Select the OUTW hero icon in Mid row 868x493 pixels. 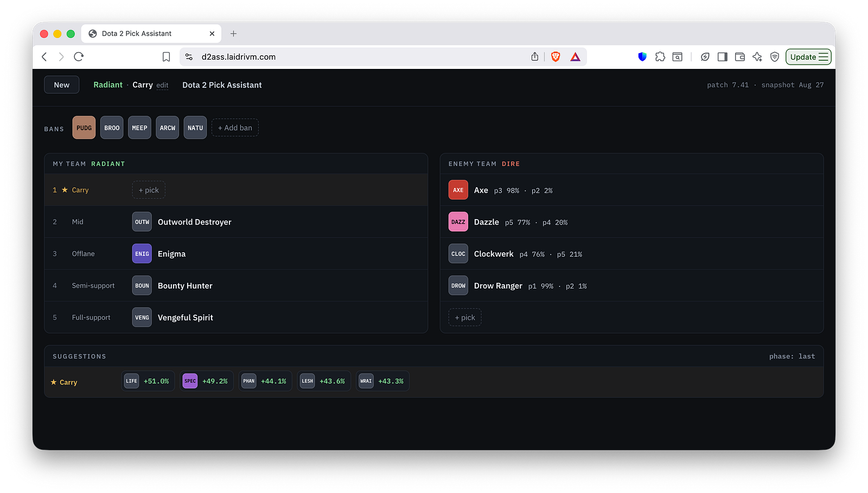coord(142,222)
